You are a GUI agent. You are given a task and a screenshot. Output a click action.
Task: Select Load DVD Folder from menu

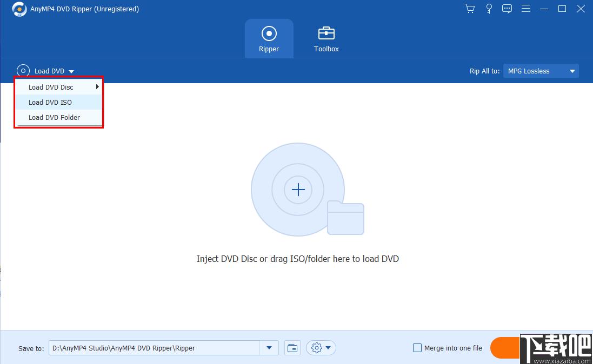[x=58, y=117]
